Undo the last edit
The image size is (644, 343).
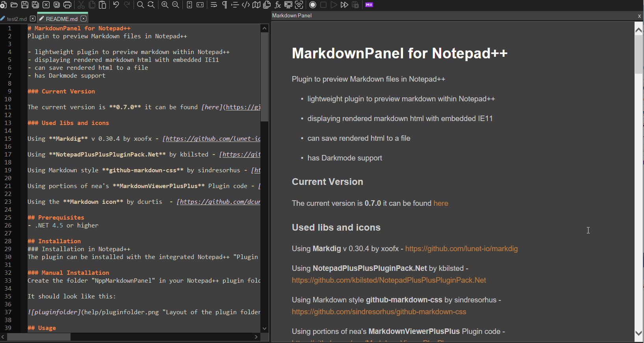[116, 5]
